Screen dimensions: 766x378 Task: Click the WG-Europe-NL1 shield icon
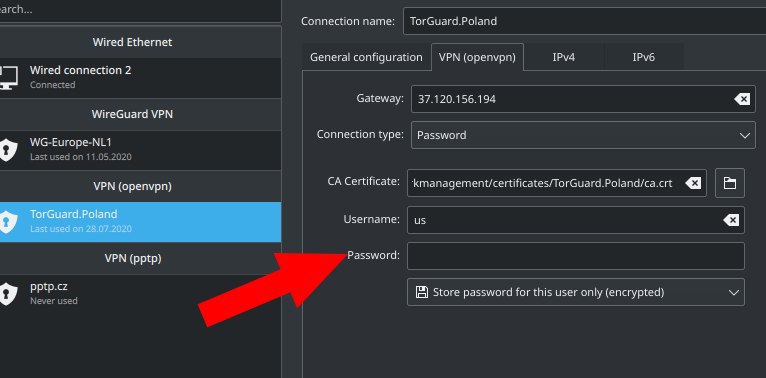8,149
